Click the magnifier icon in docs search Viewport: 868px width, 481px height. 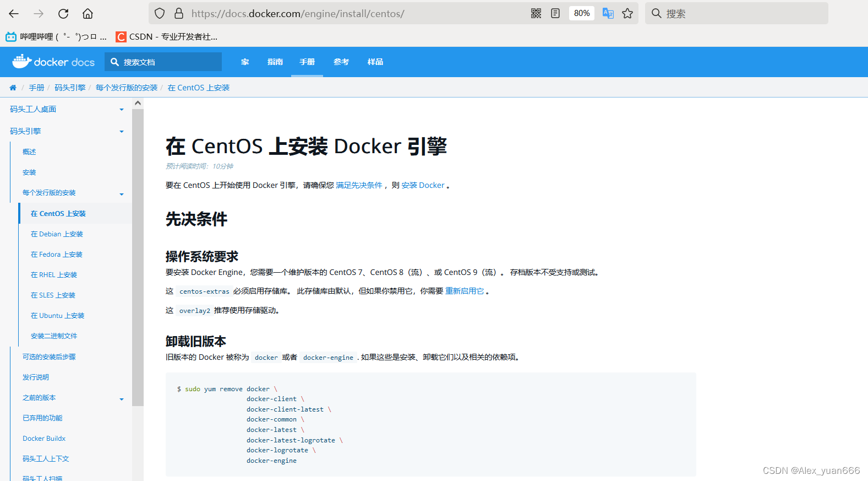[x=114, y=62]
